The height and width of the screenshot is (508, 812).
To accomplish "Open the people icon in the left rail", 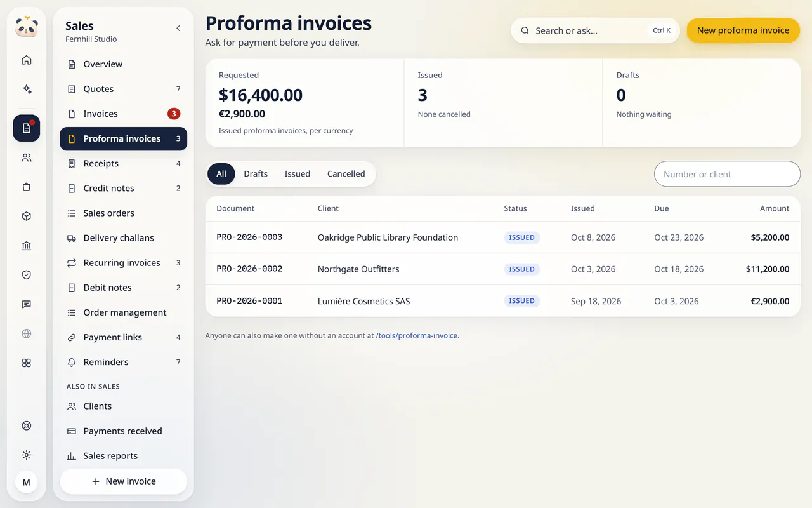I will (x=27, y=157).
